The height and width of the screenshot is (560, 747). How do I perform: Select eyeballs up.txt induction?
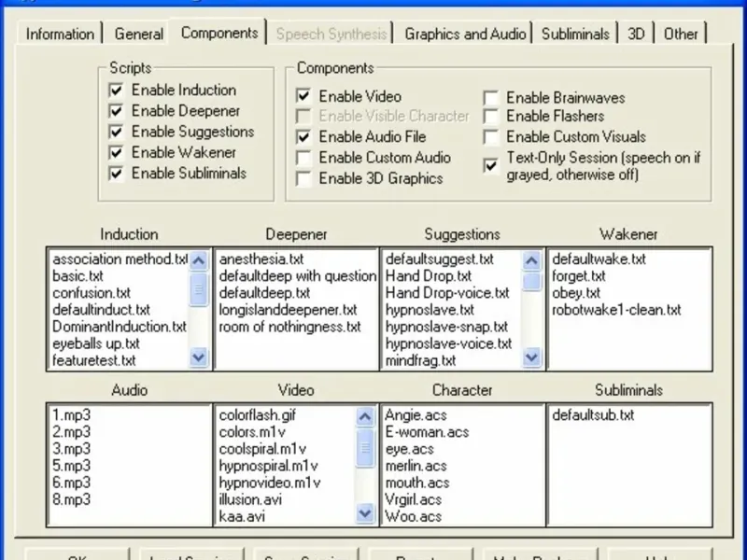pos(96,343)
